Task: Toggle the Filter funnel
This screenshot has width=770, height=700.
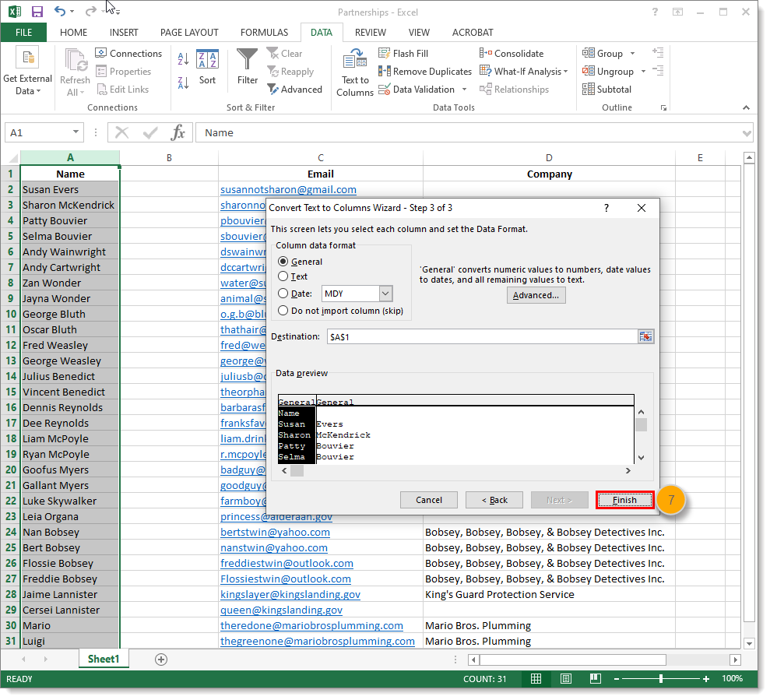Action: pos(247,66)
